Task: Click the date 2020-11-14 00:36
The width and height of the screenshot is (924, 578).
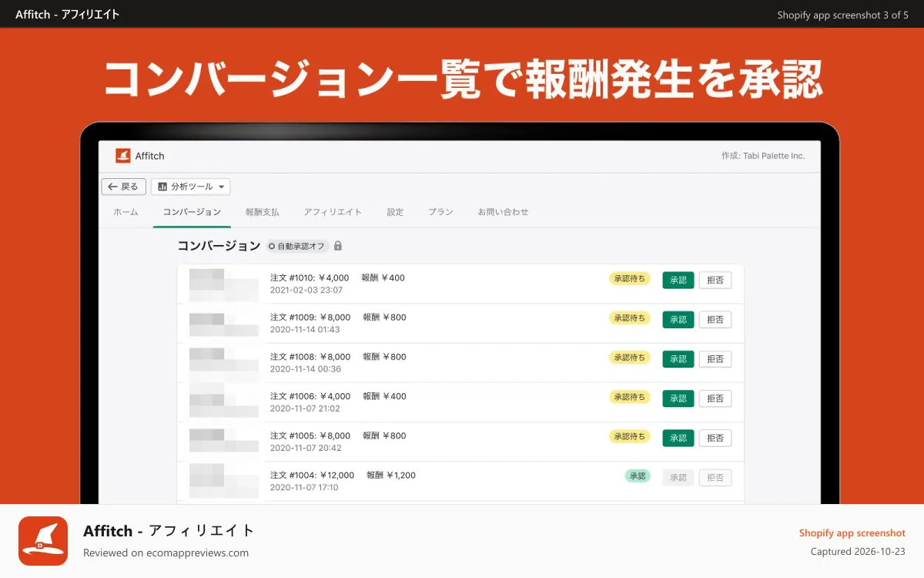Action: [x=306, y=369]
